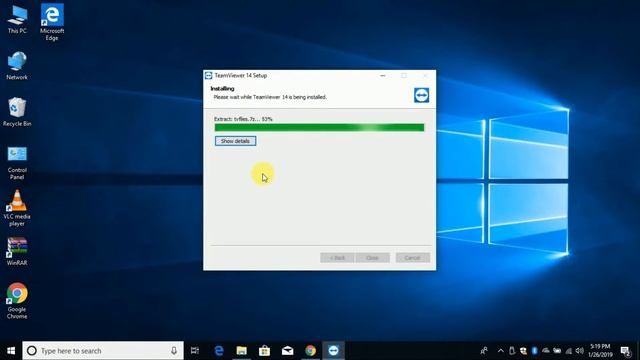The height and width of the screenshot is (360, 640).
Task: Click the greyed Back button in setup
Action: coord(337,258)
